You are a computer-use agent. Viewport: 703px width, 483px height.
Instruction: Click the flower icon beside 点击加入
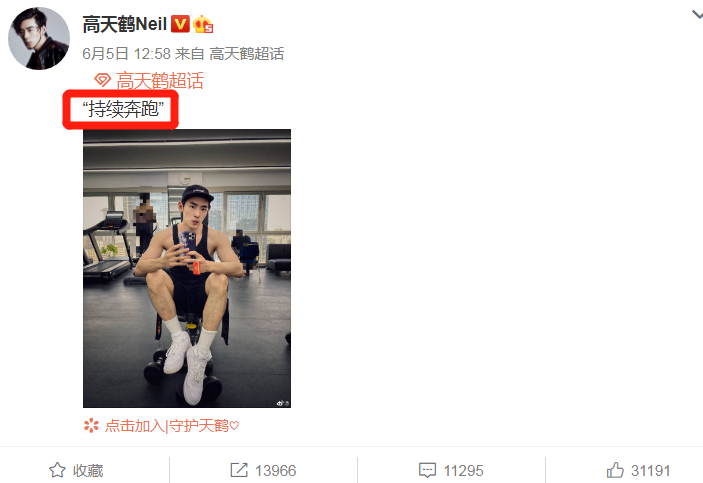point(91,425)
